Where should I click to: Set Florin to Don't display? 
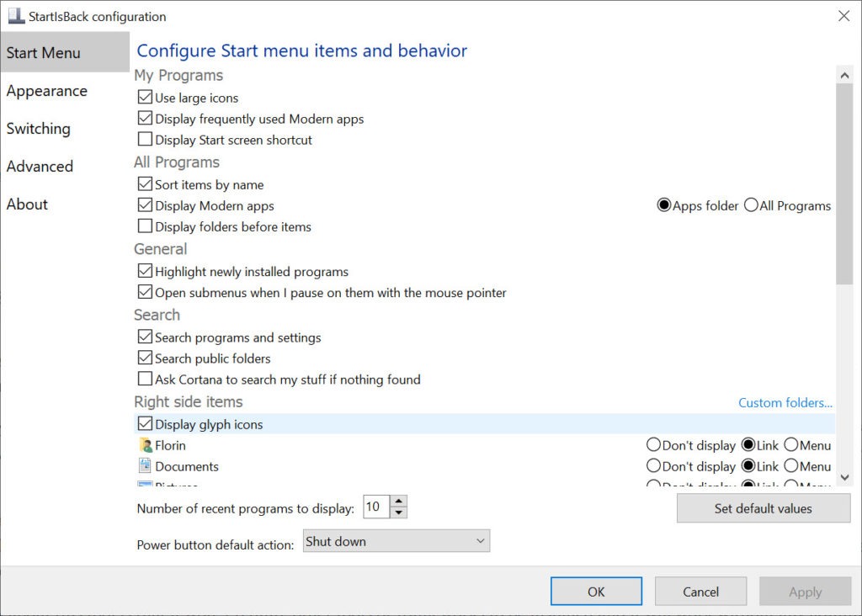[653, 444]
